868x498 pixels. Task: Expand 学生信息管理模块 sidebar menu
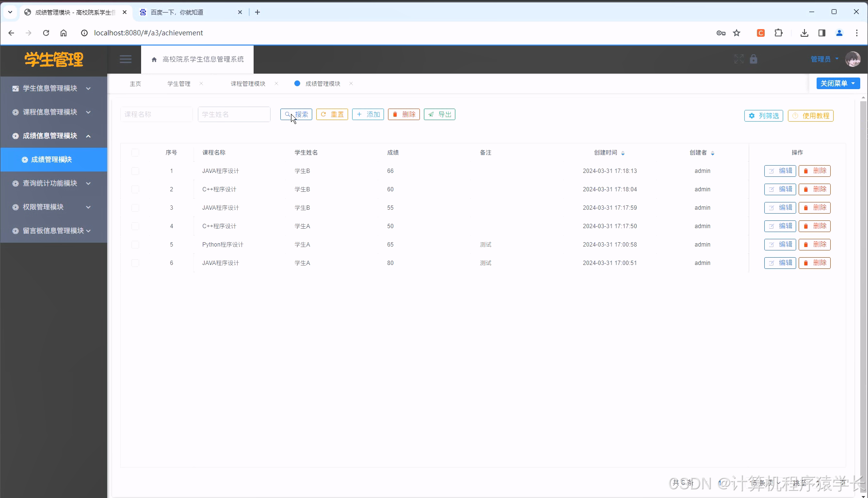click(x=54, y=88)
